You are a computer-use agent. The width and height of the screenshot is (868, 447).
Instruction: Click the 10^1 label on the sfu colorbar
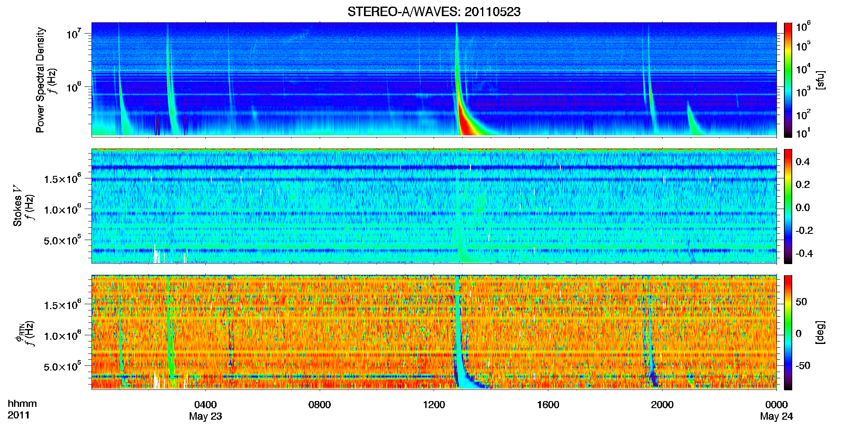point(803,133)
